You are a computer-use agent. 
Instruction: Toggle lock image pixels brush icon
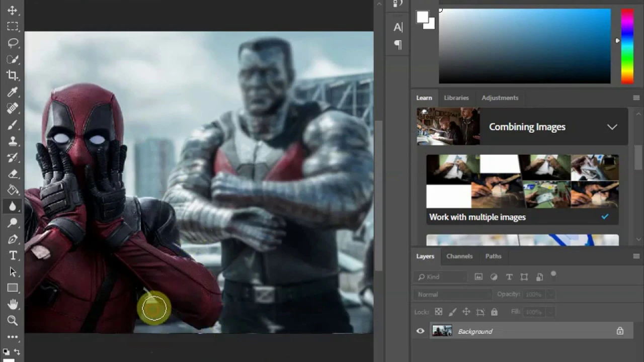[452, 312]
